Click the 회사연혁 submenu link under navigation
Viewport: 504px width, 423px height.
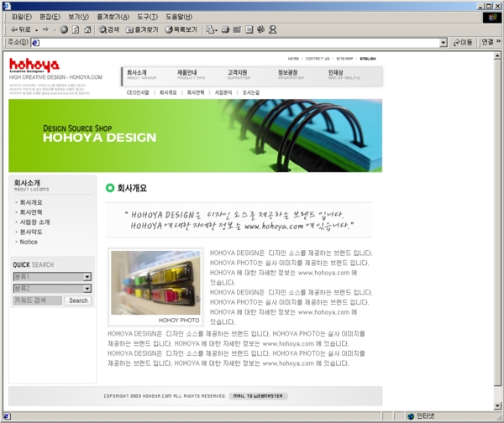pyautogui.click(x=196, y=92)
